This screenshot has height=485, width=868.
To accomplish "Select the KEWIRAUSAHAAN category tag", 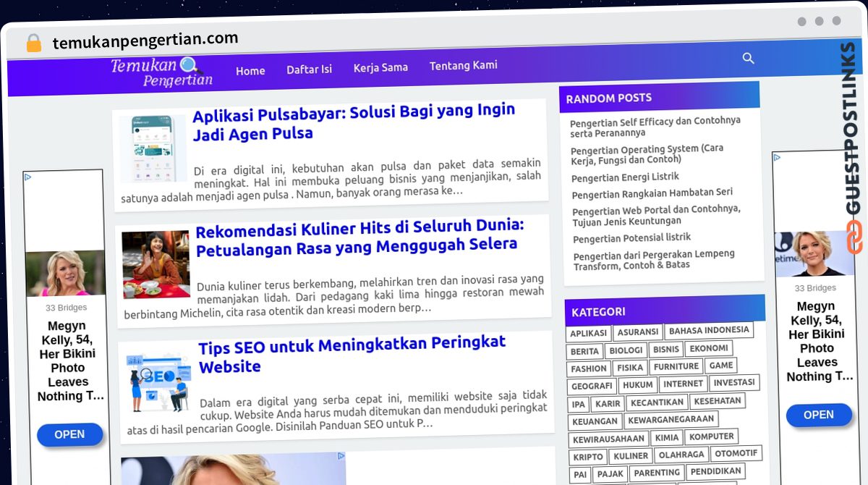I will (x=609, y=439).
